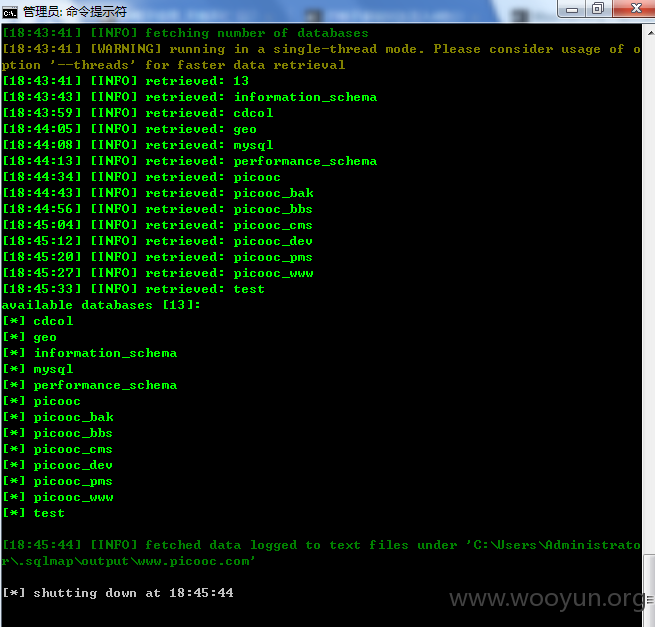Click the window title text 管理员: 命令提示符
655x627 pixels.
pos(75,12)
